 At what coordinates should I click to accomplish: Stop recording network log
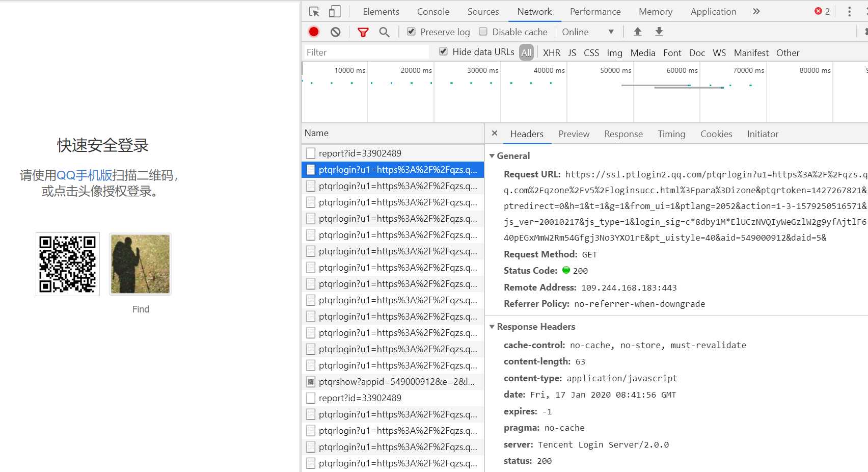[x=314, y=32]
